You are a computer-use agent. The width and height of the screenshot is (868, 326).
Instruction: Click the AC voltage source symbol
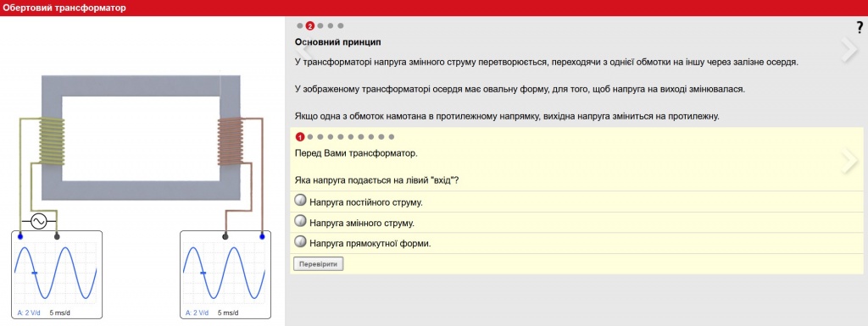pyautogui.click(x=39, y=222)
